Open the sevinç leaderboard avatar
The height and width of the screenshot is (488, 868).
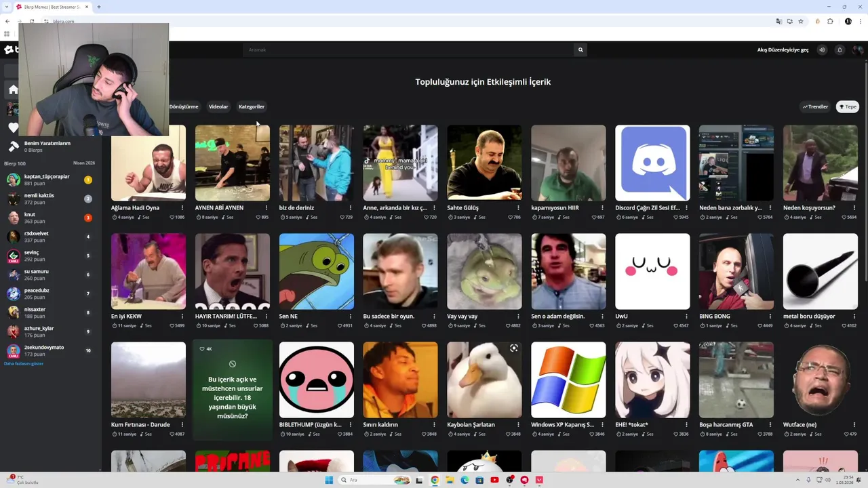coord(13,256)
